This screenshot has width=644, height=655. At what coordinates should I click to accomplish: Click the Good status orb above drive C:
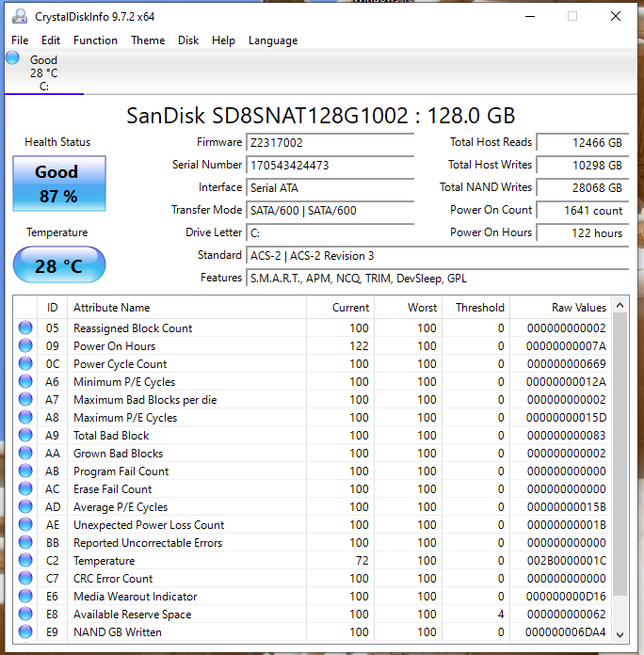pos(12,58)
